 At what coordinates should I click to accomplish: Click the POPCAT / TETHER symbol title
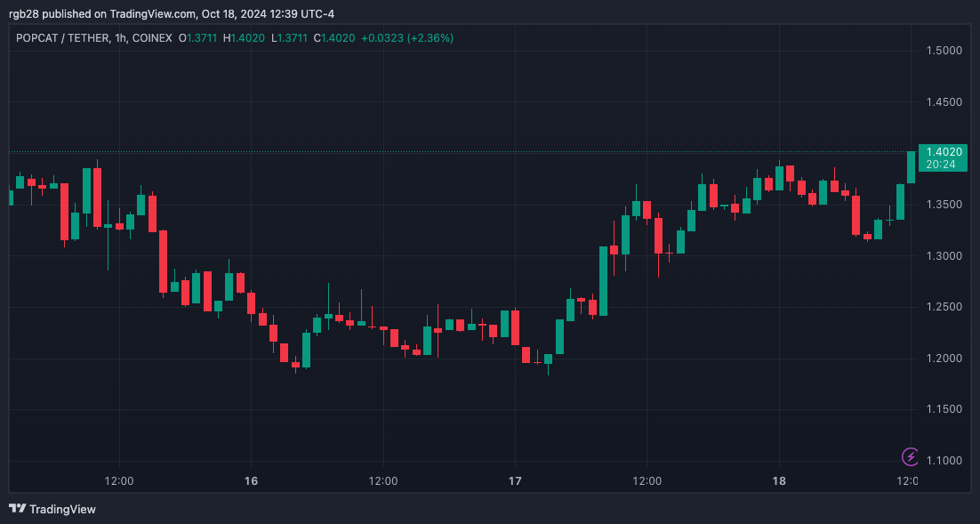[62, 38]
